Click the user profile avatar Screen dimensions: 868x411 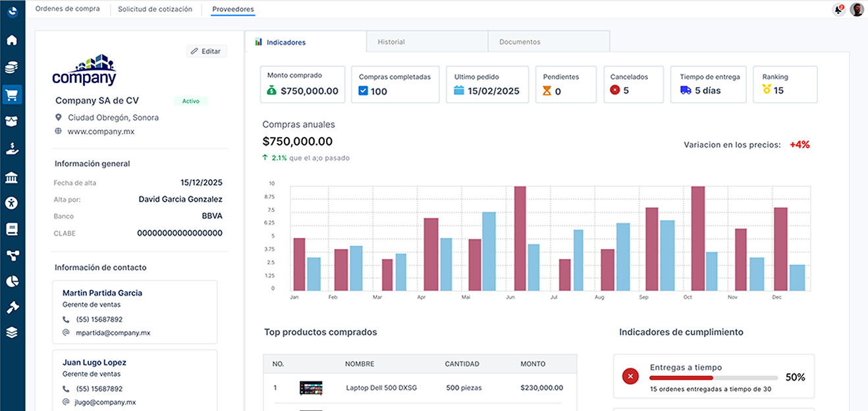pos(857,9)
